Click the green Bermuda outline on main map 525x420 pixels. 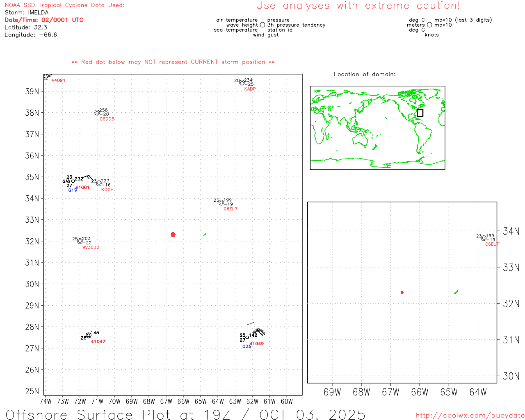pyautogui.click(x=205, y=234)
